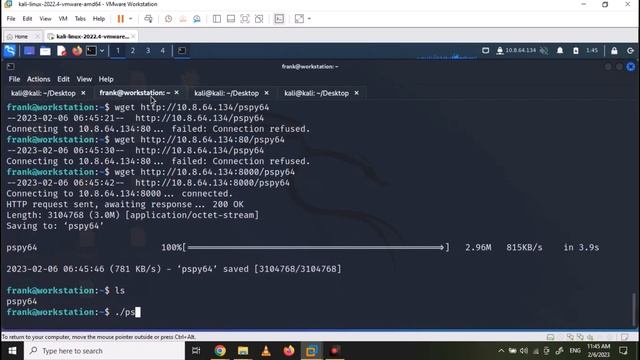Image resolution: width=640 pixels, height=360 pixels.
Task: Open the power manager battery icon
Action: pos(576,51)
